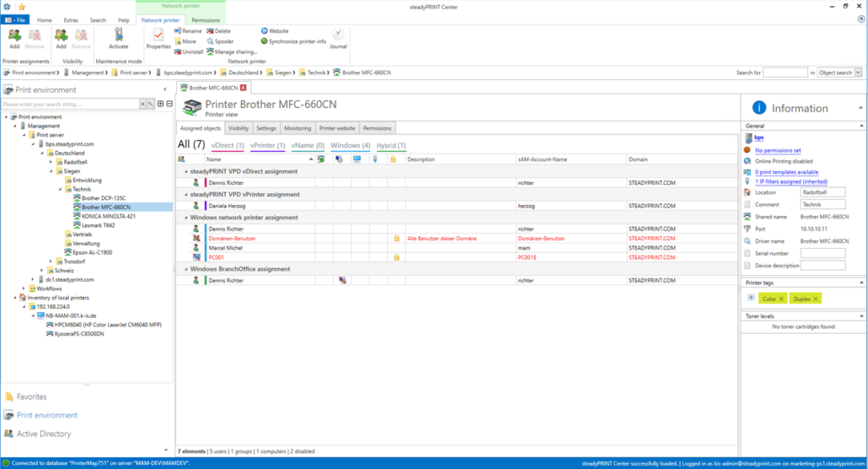Close the Brother MFC-660CN tab

click(243, 88)
